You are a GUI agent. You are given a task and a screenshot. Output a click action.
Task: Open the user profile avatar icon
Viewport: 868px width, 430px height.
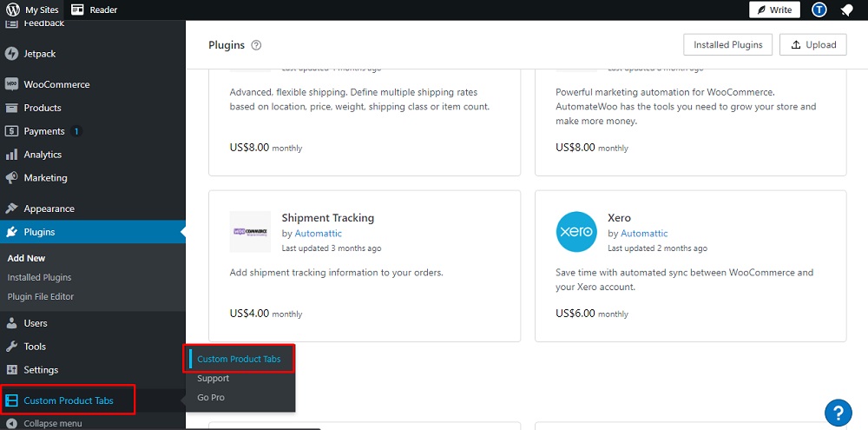[x=819, y=10]
